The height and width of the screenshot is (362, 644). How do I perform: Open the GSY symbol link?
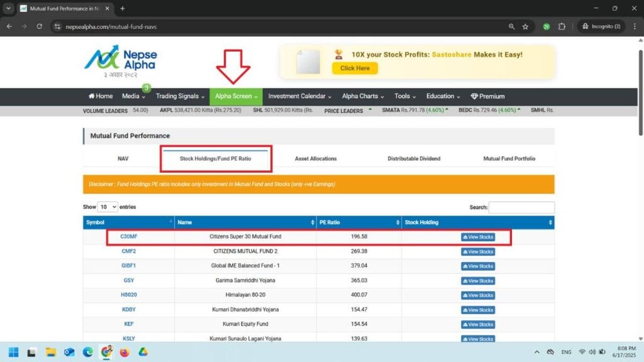(128, 280)
